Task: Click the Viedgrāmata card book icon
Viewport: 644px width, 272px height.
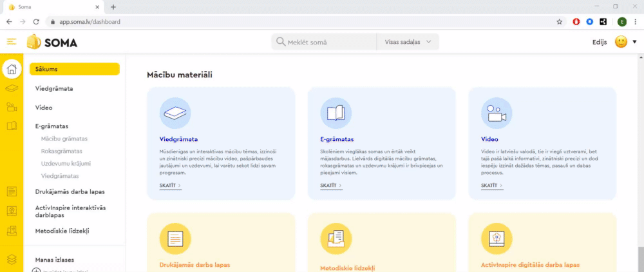Action: (175, 113)
